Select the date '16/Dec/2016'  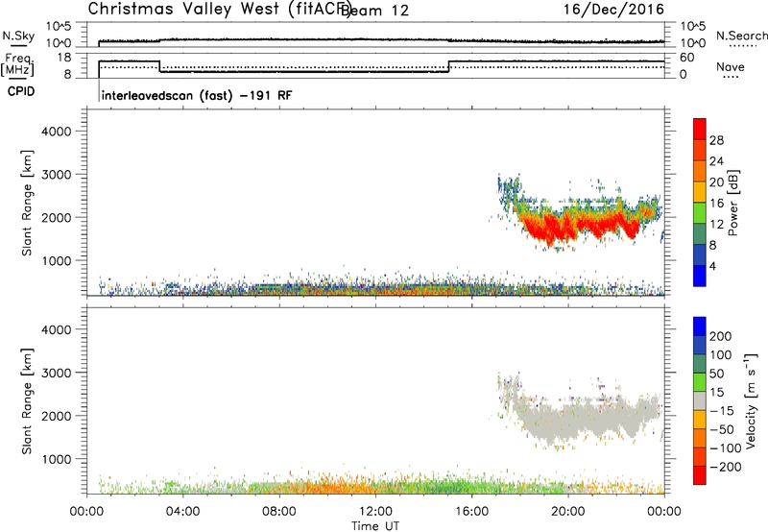(x=613, y=9)
